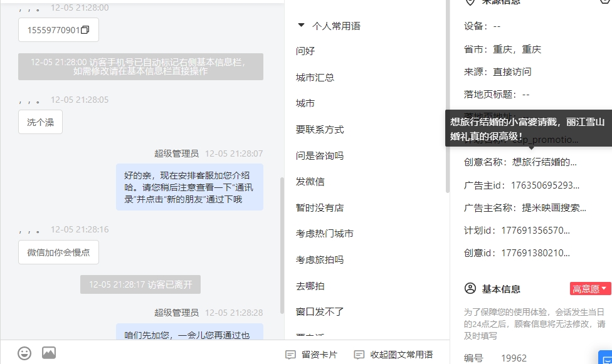Open the 高意愿 intent dropdown

click(x=590, y=289)
